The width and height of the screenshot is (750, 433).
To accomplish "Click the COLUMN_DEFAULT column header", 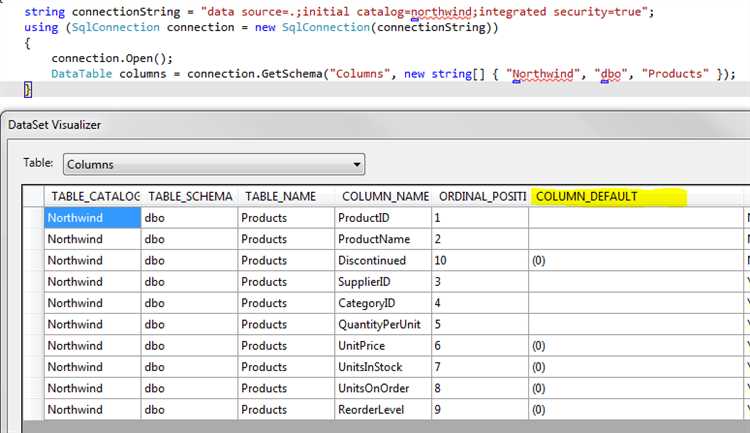I will tap(636, 196).
